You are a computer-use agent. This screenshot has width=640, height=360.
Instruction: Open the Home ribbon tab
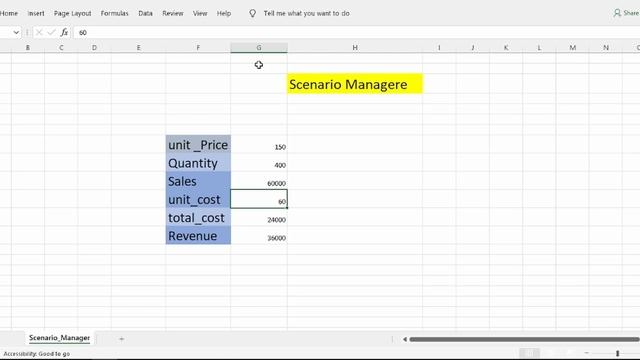pyautogui.click(x=9, y=13)
